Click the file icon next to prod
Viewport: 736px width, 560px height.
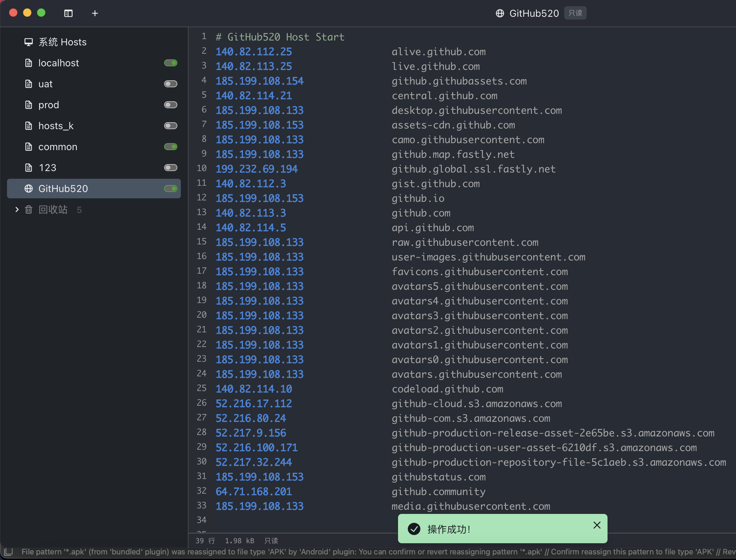(x=29, y=105)
